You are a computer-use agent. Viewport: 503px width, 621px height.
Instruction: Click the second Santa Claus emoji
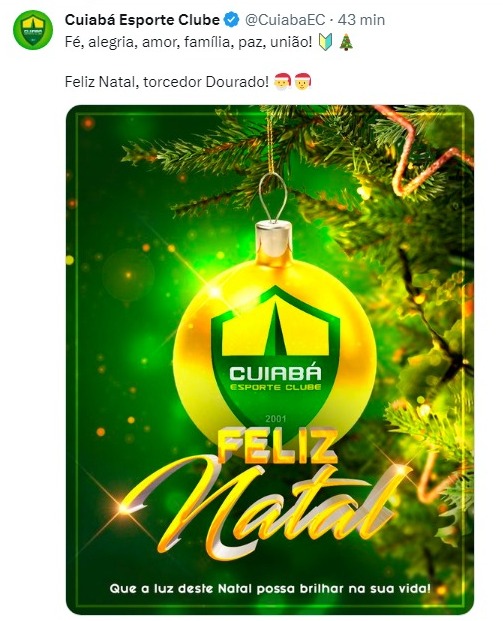tap(303, 81)
